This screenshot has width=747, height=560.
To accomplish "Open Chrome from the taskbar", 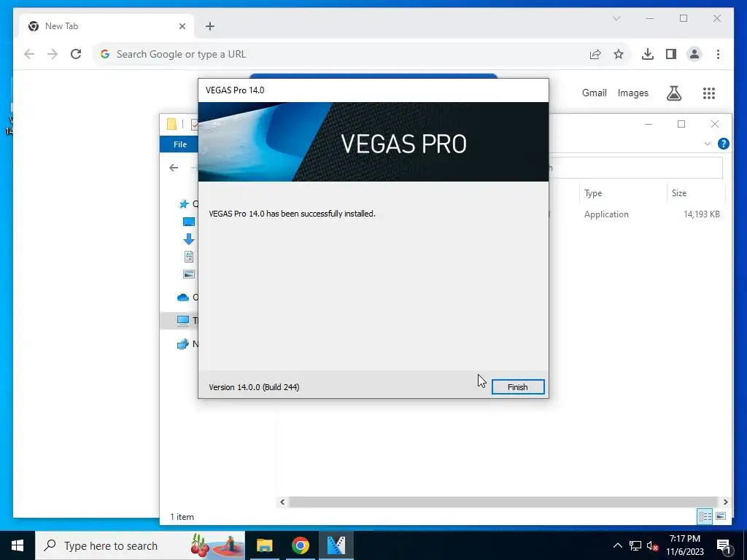I will pos(300,545).
